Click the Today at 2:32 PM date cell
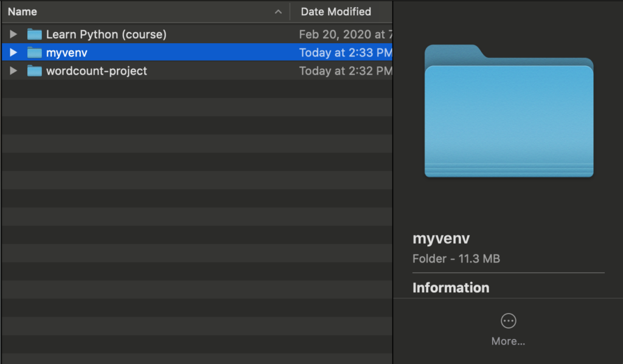 tap(346, 70)
